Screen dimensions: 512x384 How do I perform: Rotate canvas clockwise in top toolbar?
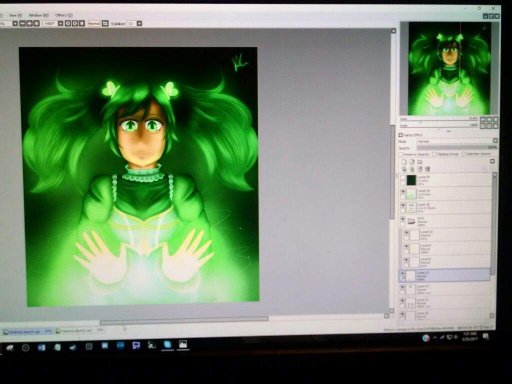75,23
